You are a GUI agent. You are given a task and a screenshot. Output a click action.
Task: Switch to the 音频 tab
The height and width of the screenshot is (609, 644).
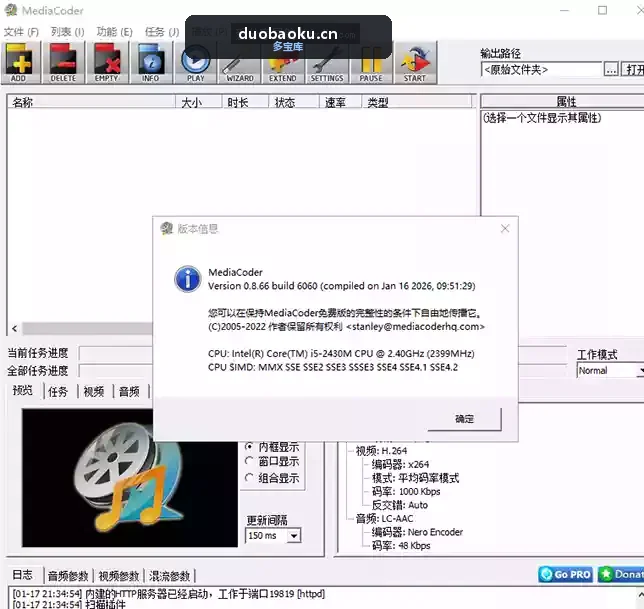coord(129,391)
